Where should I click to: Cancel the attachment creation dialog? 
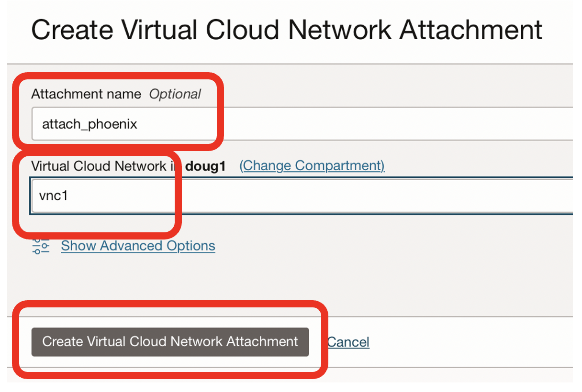coord(348,342)
